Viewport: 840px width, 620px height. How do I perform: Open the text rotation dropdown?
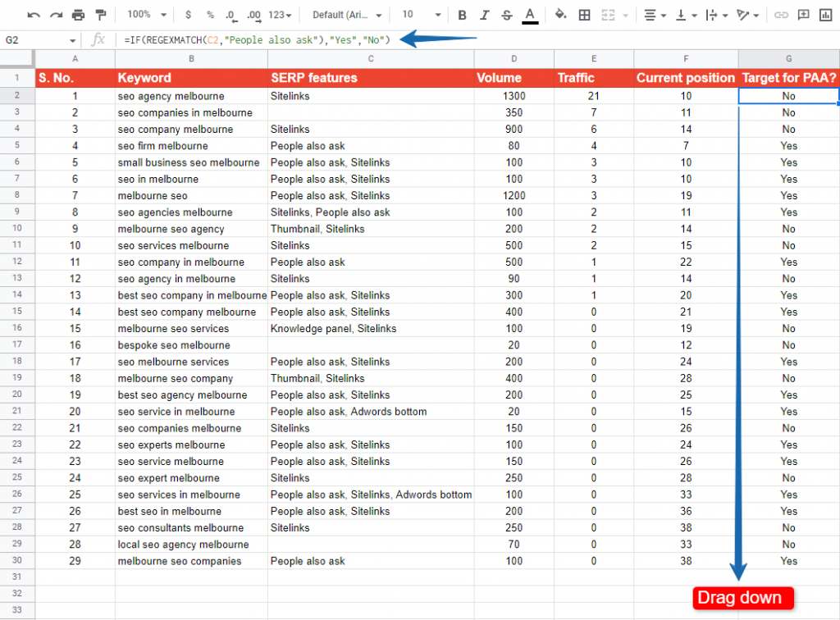(x=747, y=15)
